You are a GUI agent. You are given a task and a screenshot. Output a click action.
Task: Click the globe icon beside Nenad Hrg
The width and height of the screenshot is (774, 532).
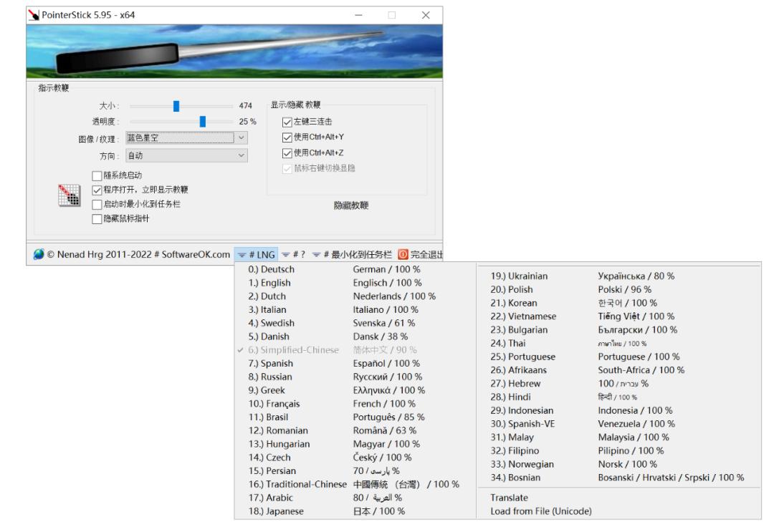click(x=39, y=254)
